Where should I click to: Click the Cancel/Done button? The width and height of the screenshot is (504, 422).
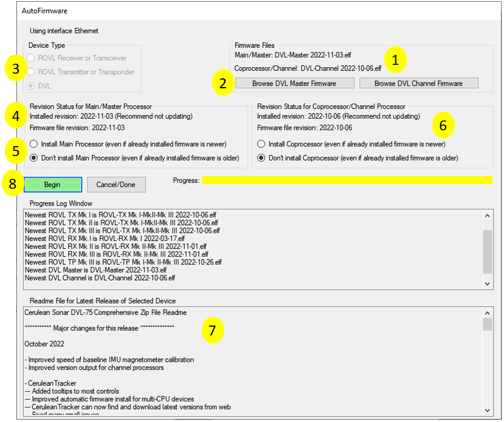(116, 185)
